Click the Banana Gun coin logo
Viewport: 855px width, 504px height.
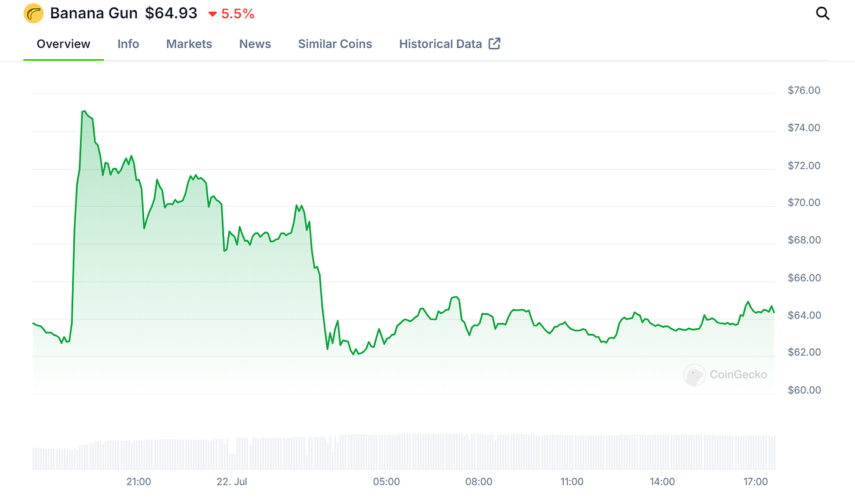34,13
